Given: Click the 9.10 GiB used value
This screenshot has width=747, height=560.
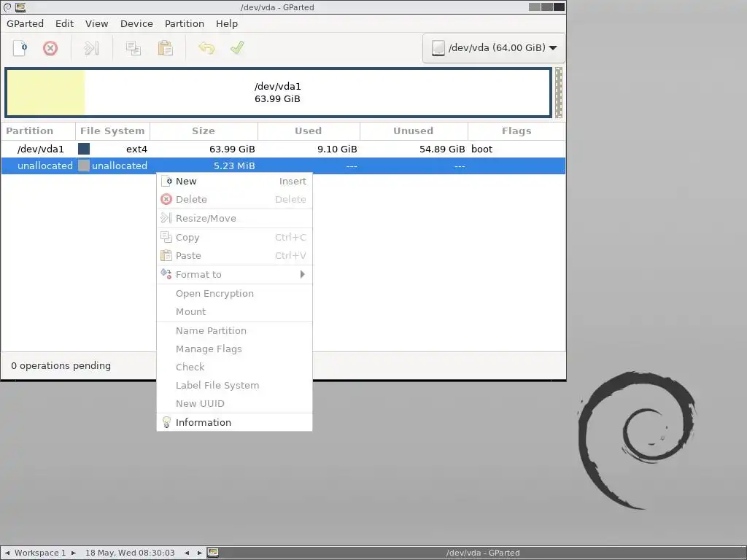Looking at the screenshot, I should pyautogui.click(x=337, y=149).
